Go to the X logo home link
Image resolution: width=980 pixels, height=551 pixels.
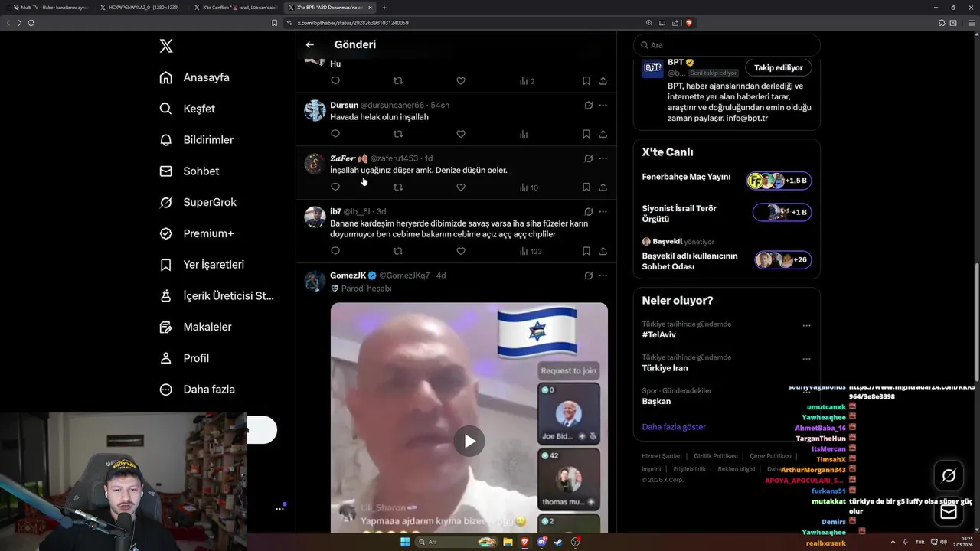click(x=166, y=46)
